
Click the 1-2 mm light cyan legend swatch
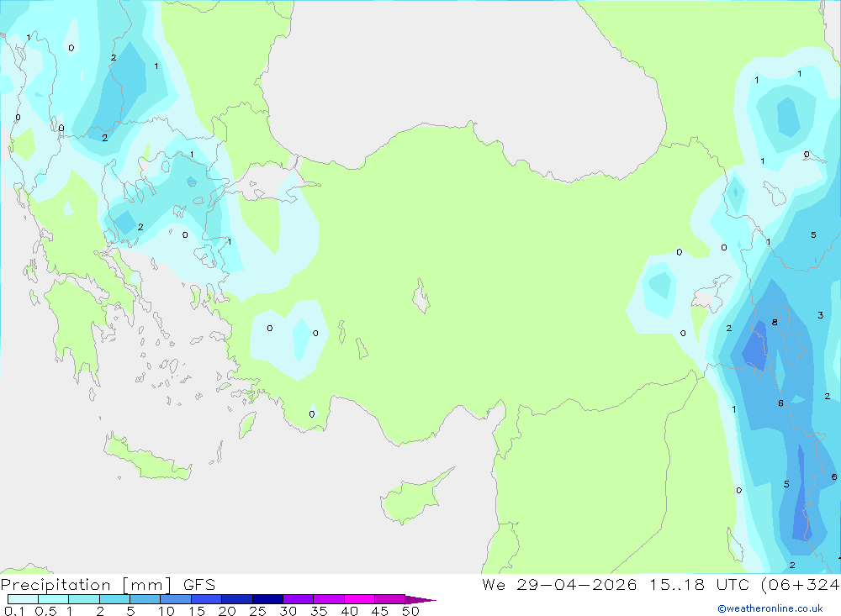click(x=84, y=599)
